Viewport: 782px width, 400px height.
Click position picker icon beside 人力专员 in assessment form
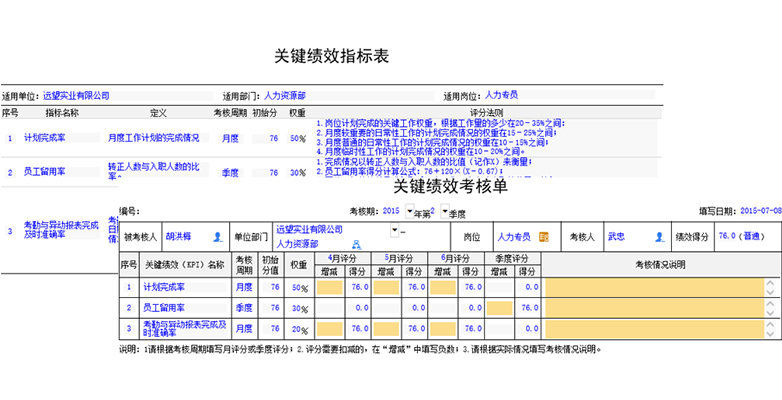(544, 237)
